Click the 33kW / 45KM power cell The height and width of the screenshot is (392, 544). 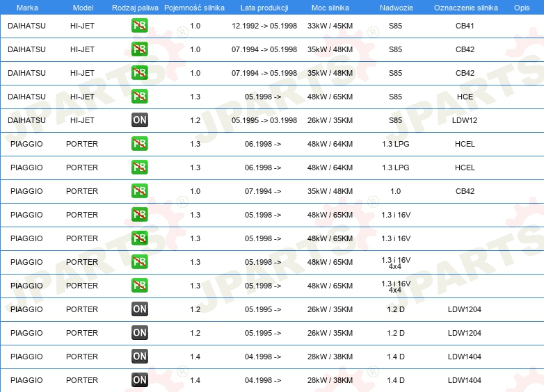(330, 26)
